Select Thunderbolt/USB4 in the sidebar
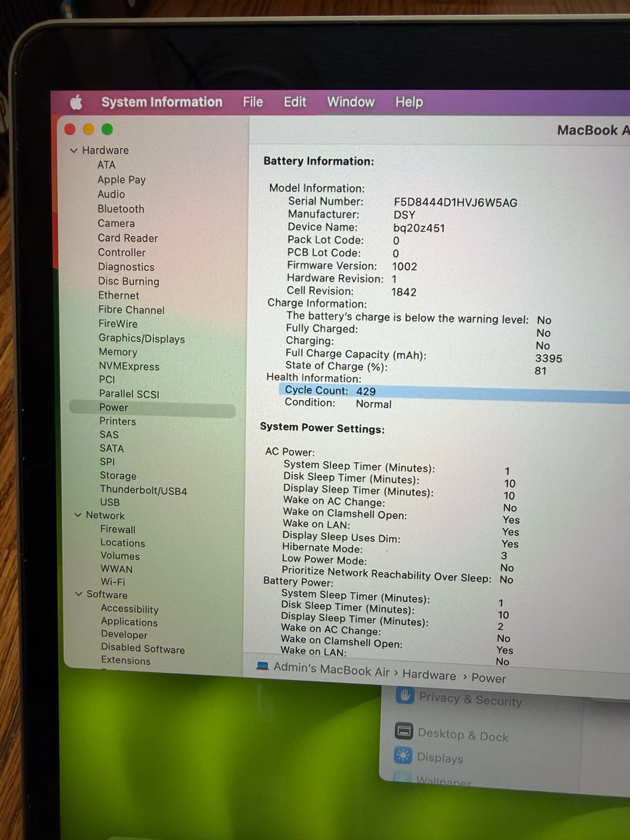The image size is (630, 840). pos(143,490)
